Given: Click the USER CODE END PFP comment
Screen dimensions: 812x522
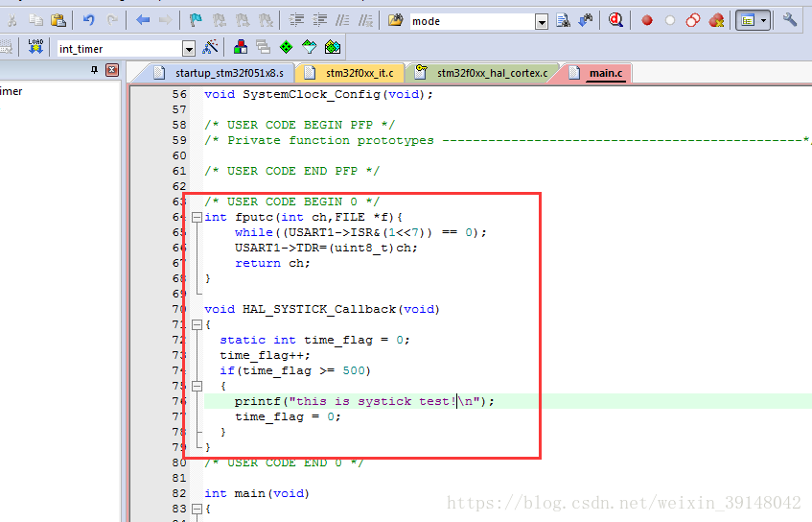Looking at the screenshot, I should pos(291,171).
